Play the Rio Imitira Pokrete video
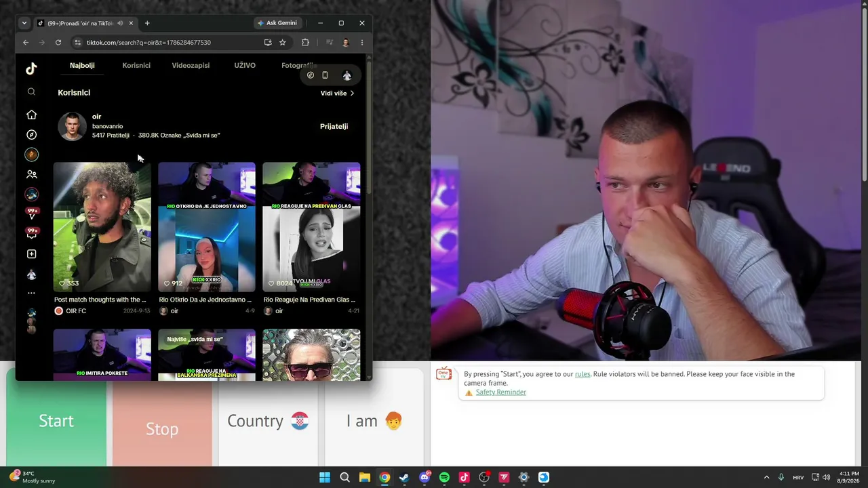868x488 pixels. pos(102,354)
